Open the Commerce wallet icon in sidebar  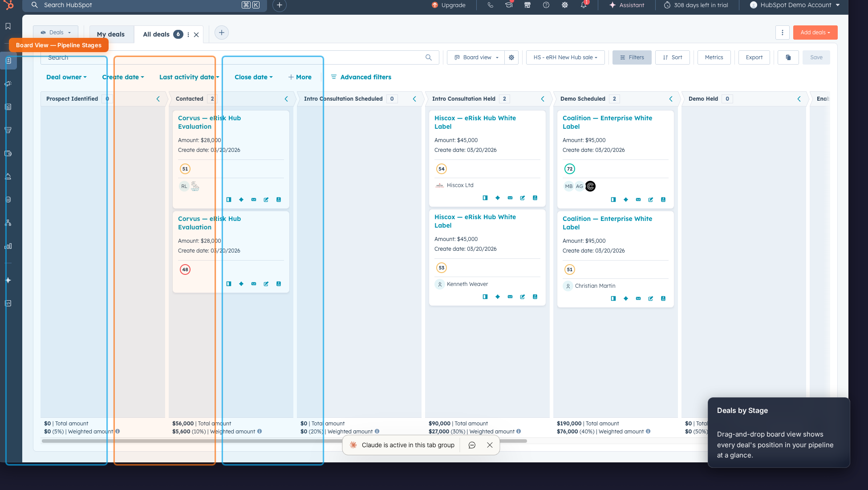tap(8, 153)
